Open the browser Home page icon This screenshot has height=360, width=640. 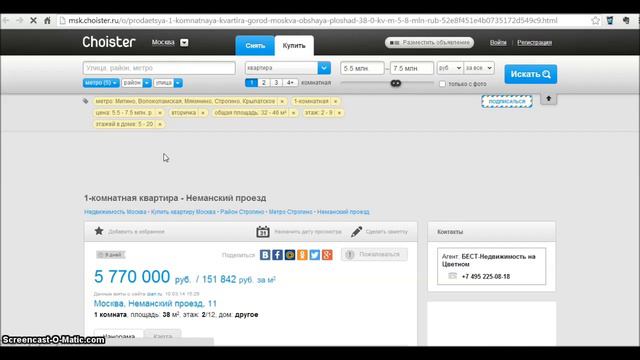47,20
